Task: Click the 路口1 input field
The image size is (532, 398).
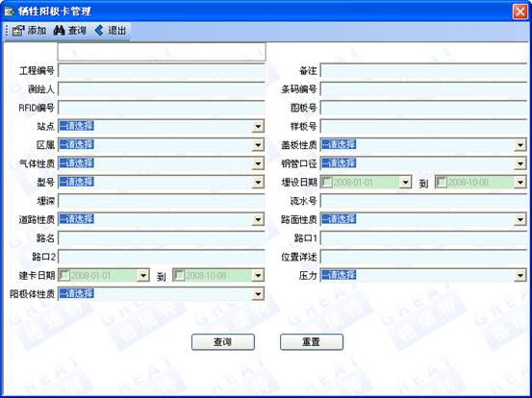Action: [x=423, y=238]
